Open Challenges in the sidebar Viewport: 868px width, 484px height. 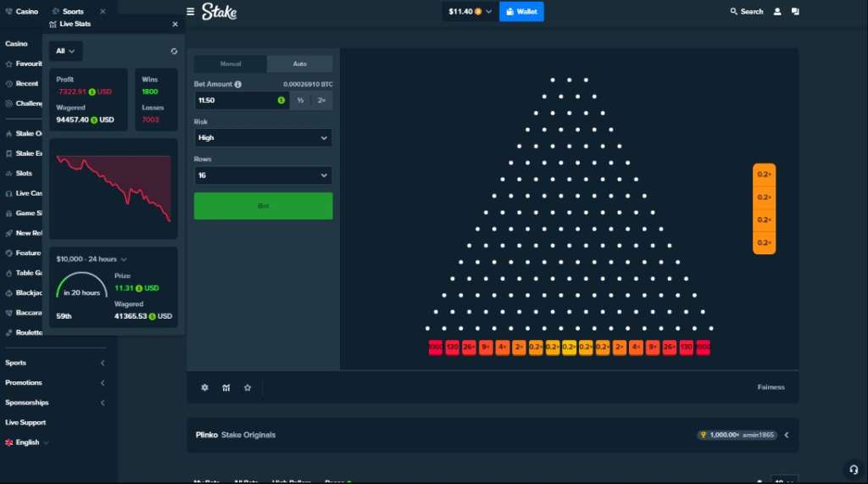point(23,103)
